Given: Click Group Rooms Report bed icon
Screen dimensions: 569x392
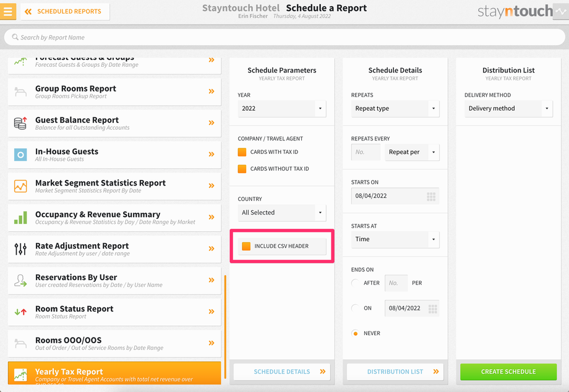Looking at the screenshot, I should pyautogui.click(x=20, y=92).
